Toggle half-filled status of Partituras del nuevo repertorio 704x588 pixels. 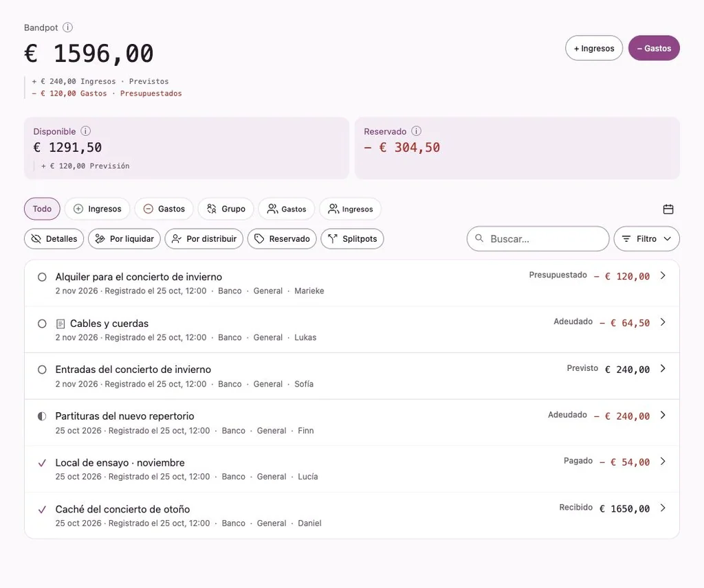pos(42,416)
